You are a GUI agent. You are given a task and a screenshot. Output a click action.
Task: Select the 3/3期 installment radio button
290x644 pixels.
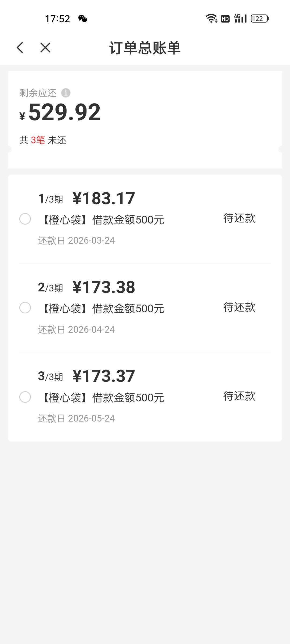tap(25, 397)
